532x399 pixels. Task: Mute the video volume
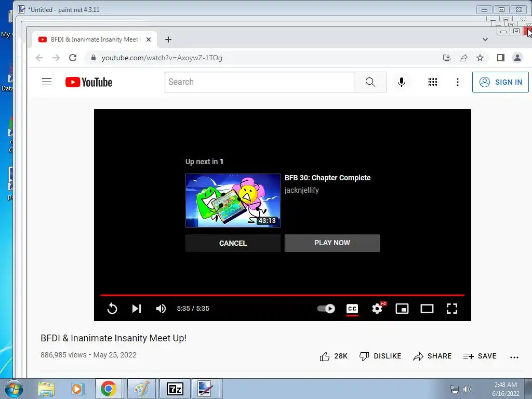coord(161,309)
